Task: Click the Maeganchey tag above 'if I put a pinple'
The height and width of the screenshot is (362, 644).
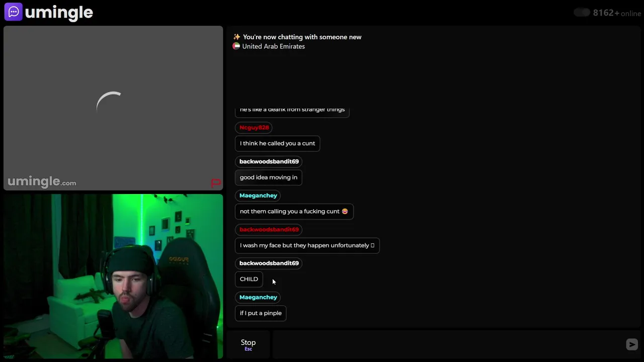Action: click(258, 297)
